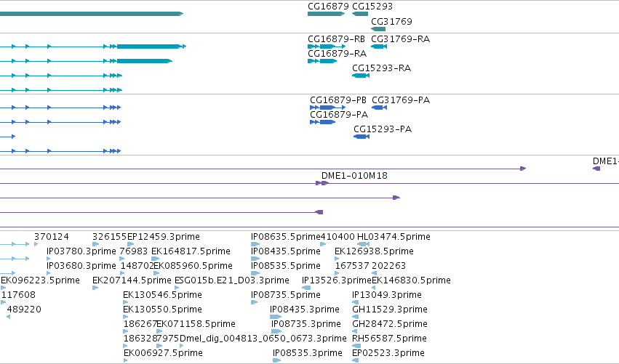The width and height of the screenshot is (619, 364).
Task: Click EST ESG015b.E21_D03.3prime
Action: (x=232, y=280)
